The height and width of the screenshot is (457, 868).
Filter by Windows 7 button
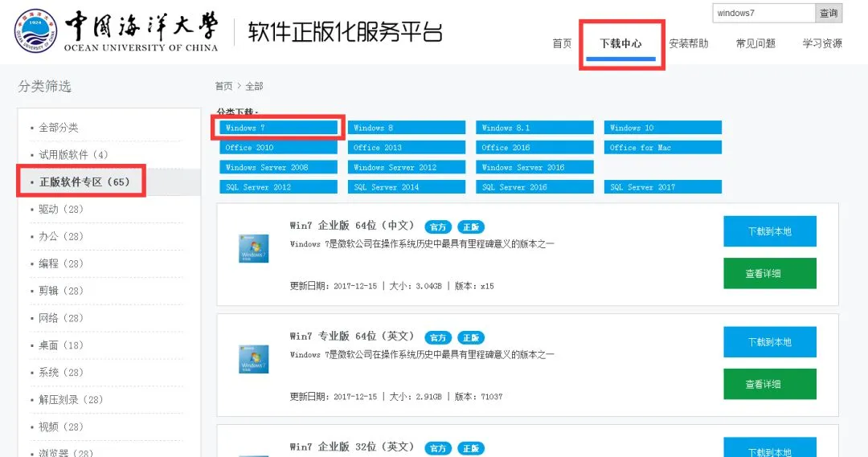(278, 128)
